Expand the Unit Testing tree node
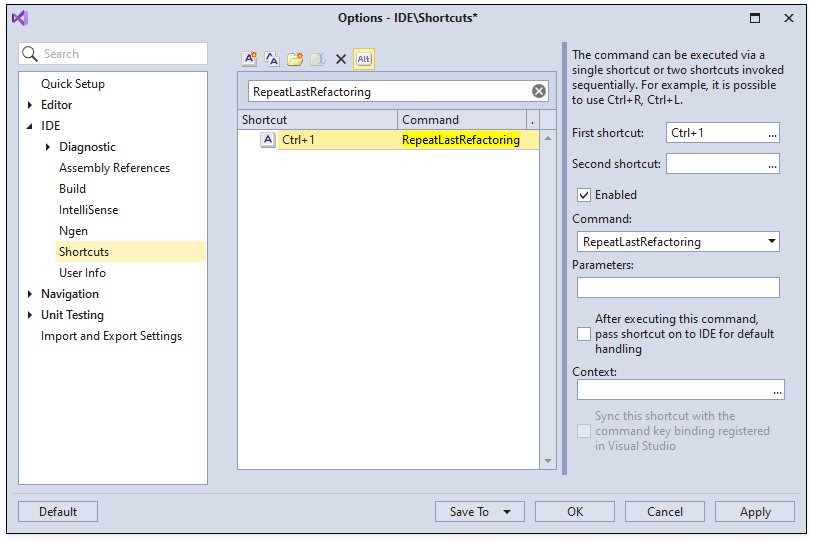The image size is (813, 542). tap(30, 315)
